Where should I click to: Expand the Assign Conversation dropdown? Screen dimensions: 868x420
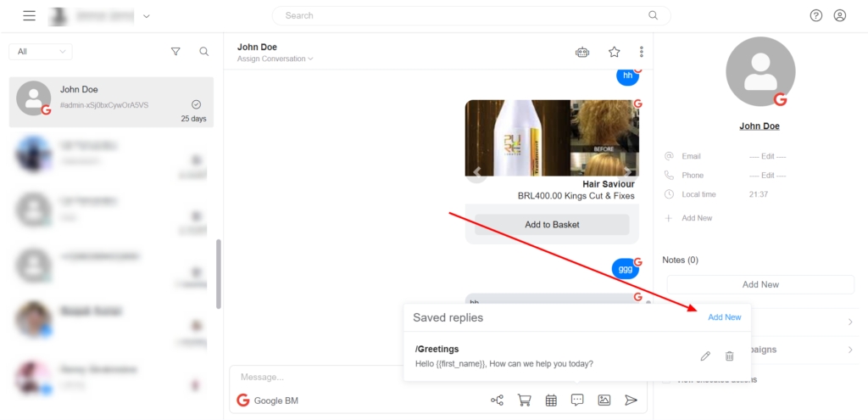[275, 59]
